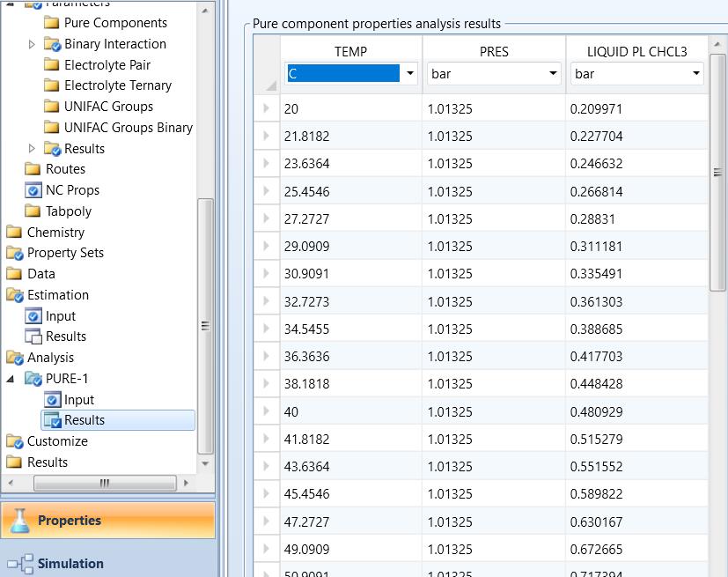Click the PURE-1 Input form icon
The image size is (728, 577).
[53, 400]
